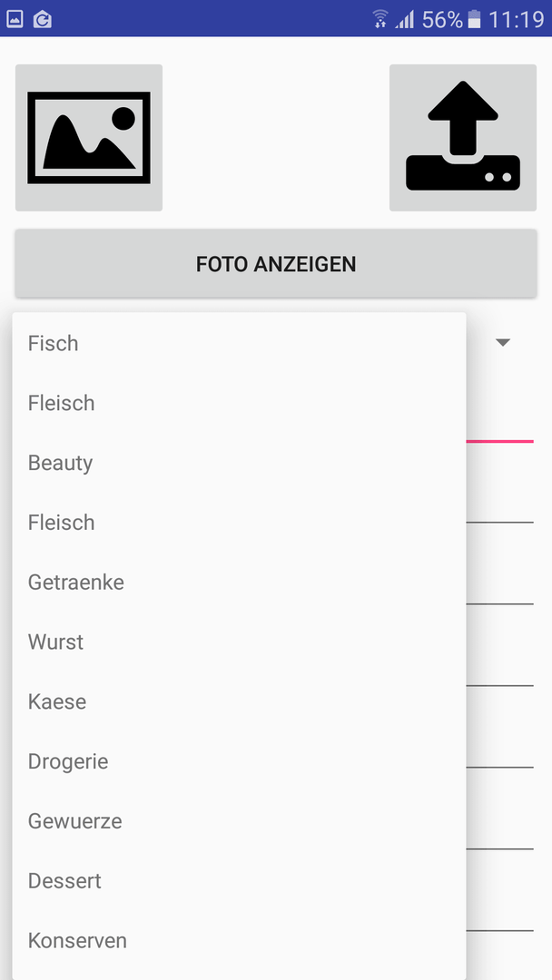Select the Wurst option
Image resolution: width=552 pixels, height=980 pixels.
click(239, 642)
